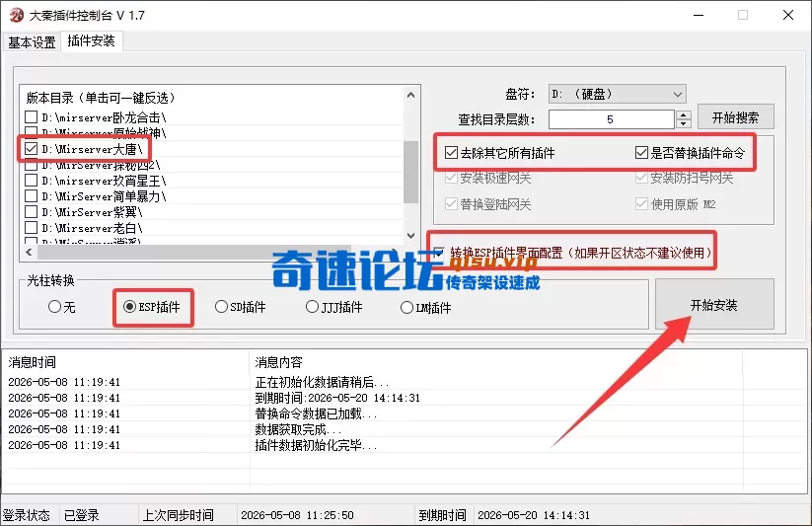Select the 无 radio option
The height and width of the screenshot is (526, 812).
coord(54,306)
